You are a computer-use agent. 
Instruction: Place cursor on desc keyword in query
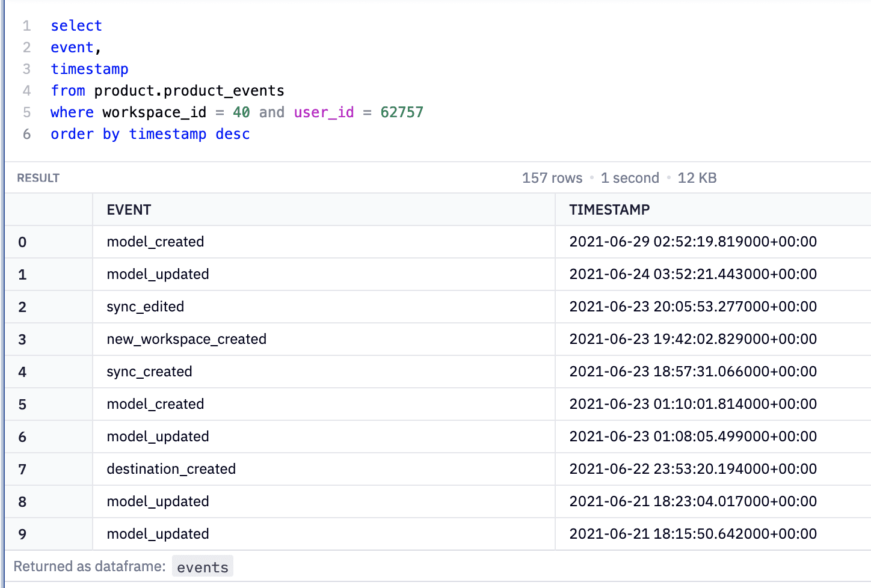point(232,134)
